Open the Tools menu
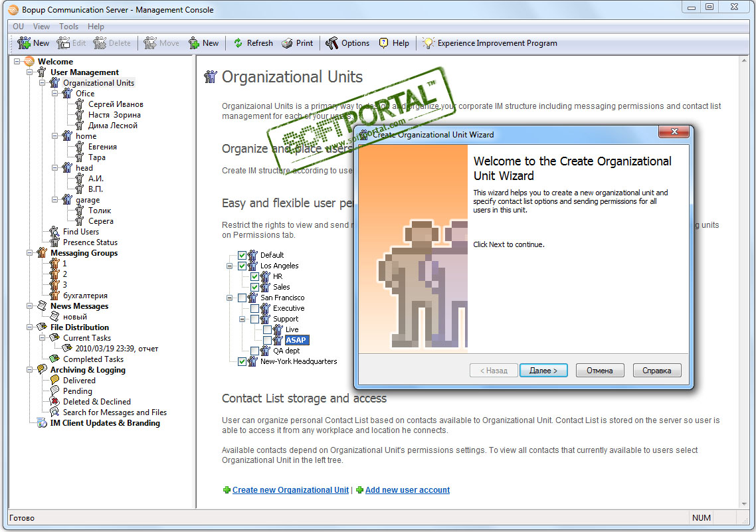The width and height of the screenshot is (756, 532). [68, 27]
